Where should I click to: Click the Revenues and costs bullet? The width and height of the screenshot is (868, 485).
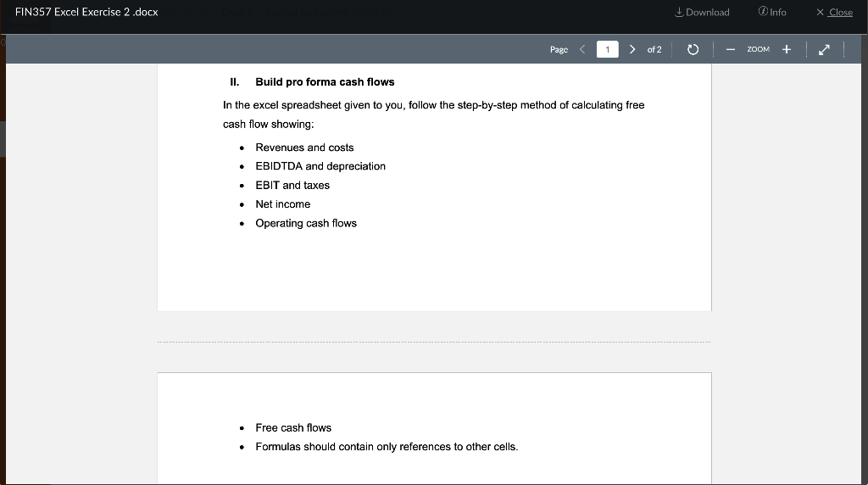pyautogui.click(x=304, y=148)
